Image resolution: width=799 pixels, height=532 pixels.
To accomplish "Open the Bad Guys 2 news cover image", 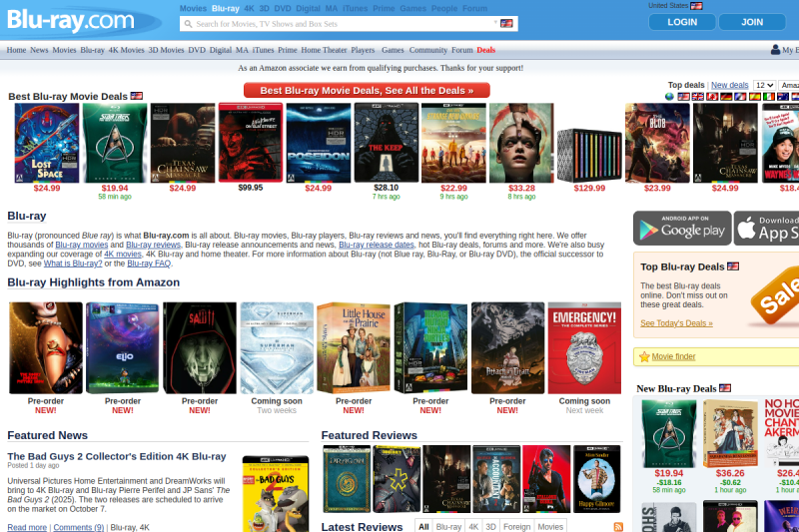I will tap(276, 494).
